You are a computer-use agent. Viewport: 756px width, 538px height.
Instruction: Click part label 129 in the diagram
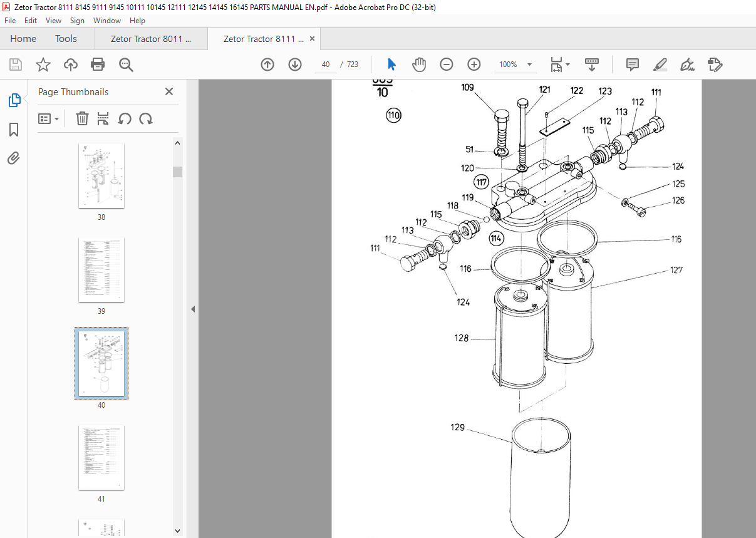pyautogui.click(x=457, y=428)
